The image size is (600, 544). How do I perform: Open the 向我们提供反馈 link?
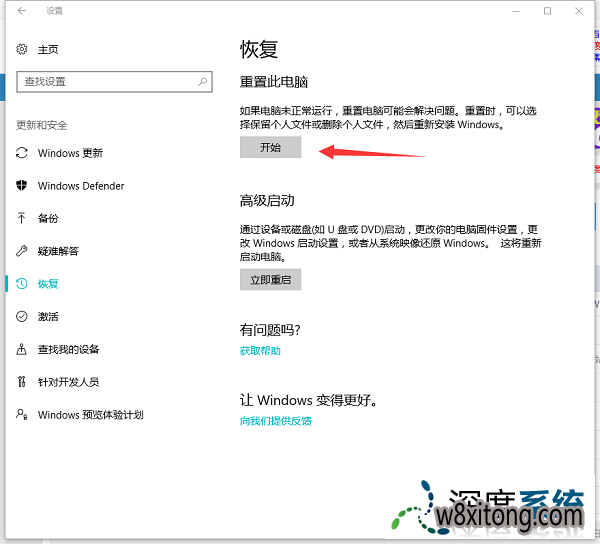click(275, 421)
